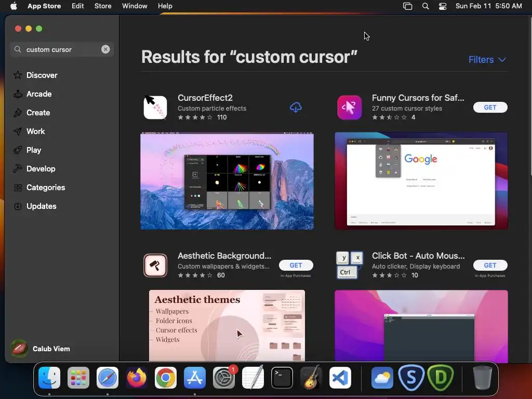The width and height of the screenshot is (532, 399).
Task: View Funny Cursors Google screenshot
Action: 421,181
